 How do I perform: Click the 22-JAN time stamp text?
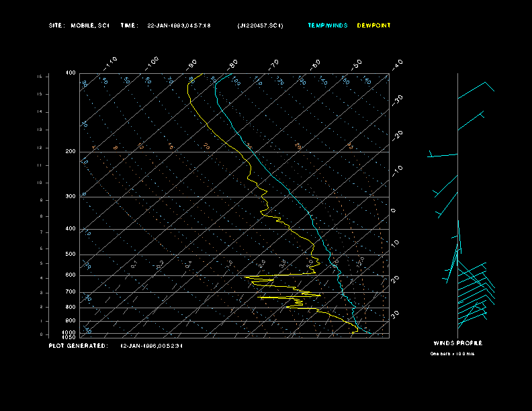tap(179, 26)
